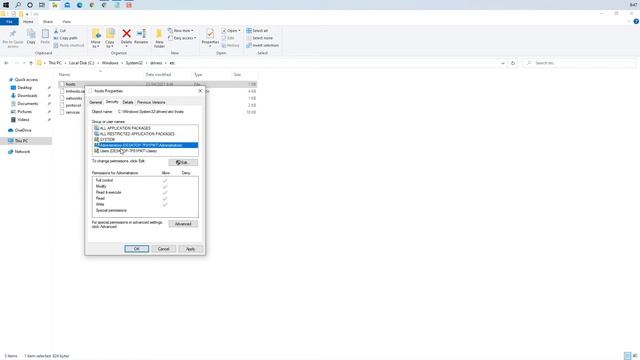
Task: Click the Advanced button
Action: click(x=183, y=224)
